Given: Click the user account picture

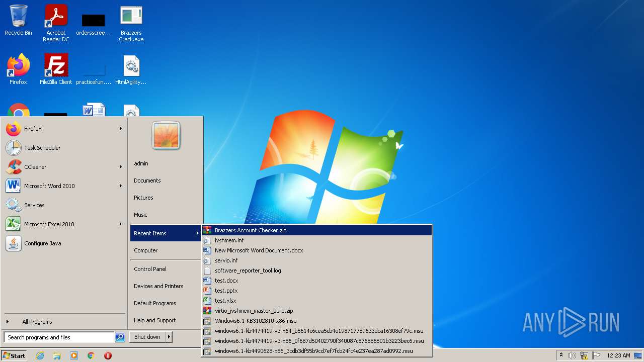Looking at the screenshot, I should pyautogui.click(x=166, y=135).
